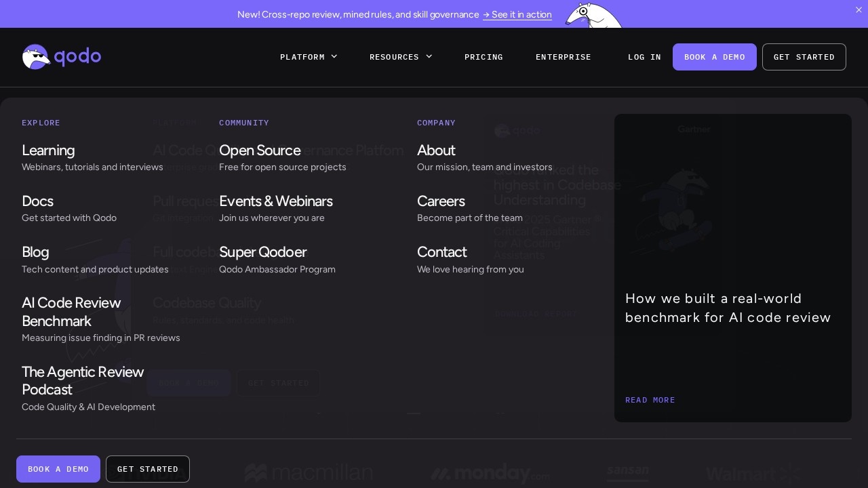The image size is (868, 488).
Task: Click 'Code Quality & AI Development' text
Action: (x=88, y=407)
